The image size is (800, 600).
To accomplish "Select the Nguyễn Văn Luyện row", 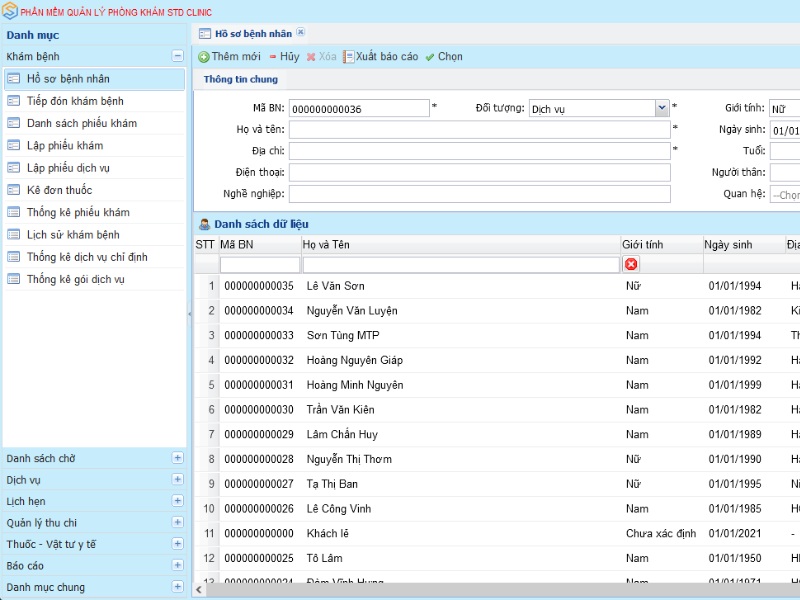I will [x=497, y=311].
